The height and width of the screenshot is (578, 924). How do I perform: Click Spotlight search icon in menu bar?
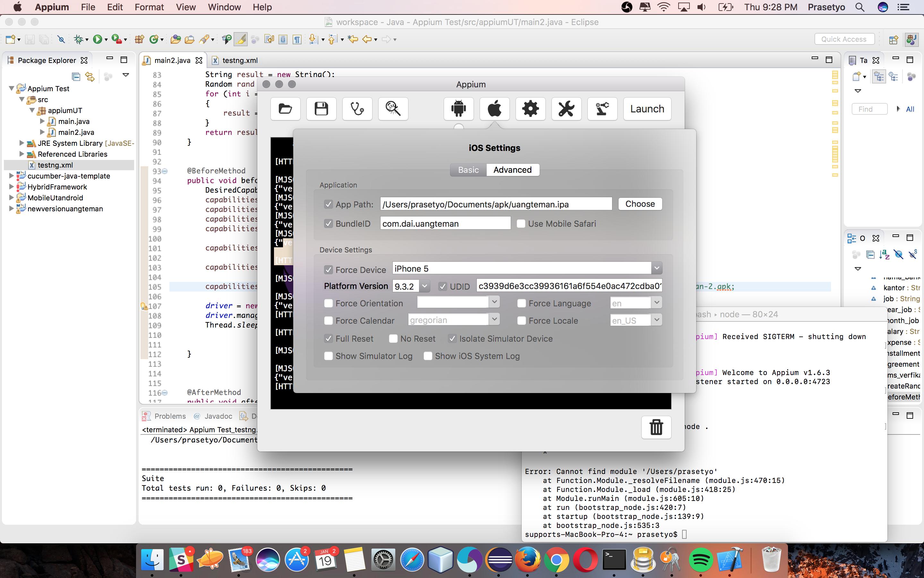coord(860,7)
